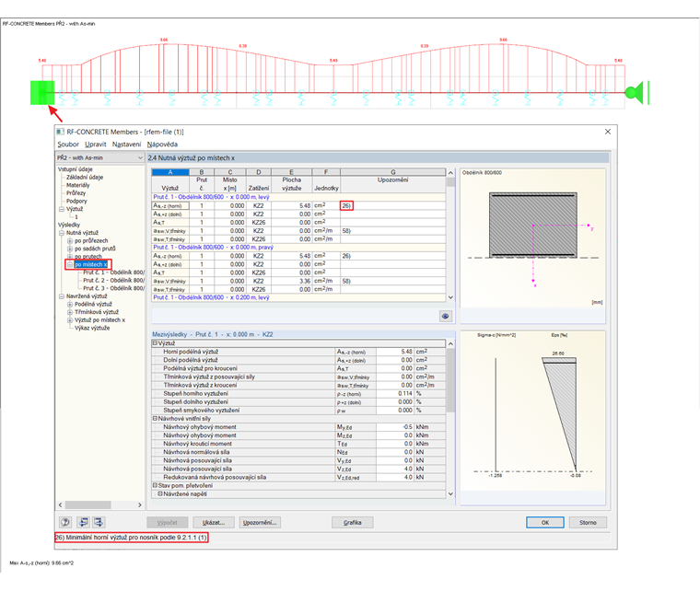Image resolution: width=700 pixels, height=591 pixels.
Task: Select Podpory in the tree
Action: coord(76,202)
